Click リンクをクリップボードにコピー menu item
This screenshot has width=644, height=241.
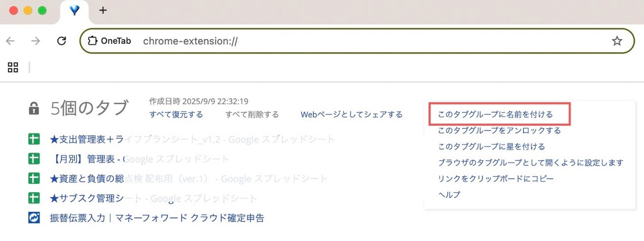point(496,179)
